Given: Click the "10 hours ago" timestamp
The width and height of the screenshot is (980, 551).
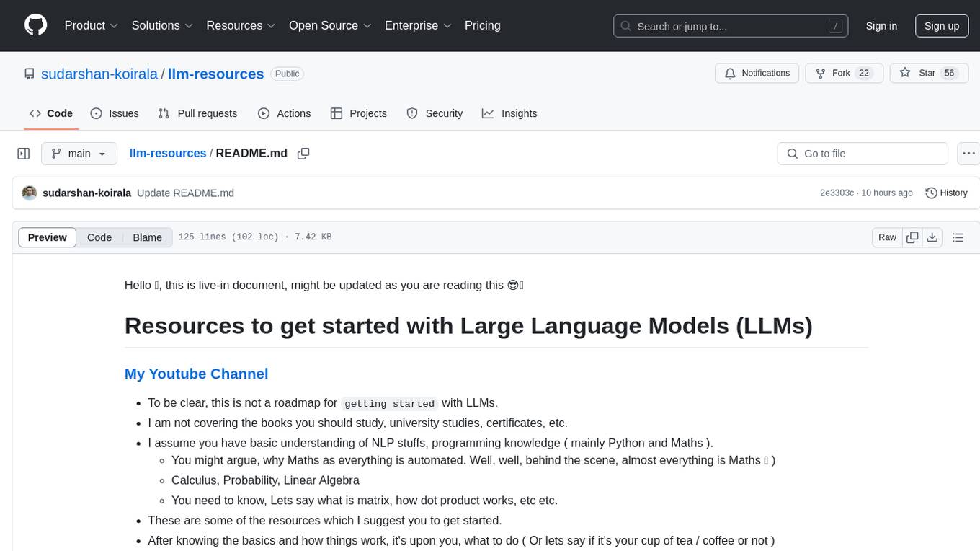Looking at the screenshot, I should click(x=887, y=193).
